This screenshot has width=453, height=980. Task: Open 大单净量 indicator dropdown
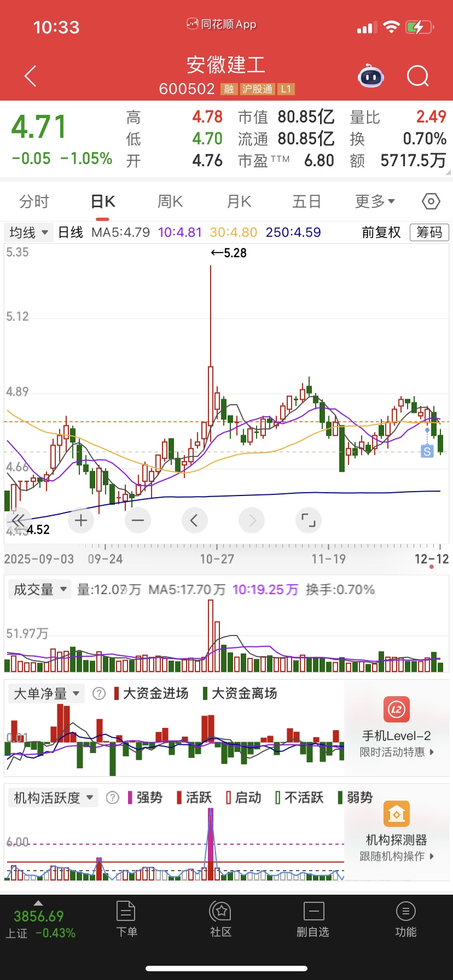point(47,693)
